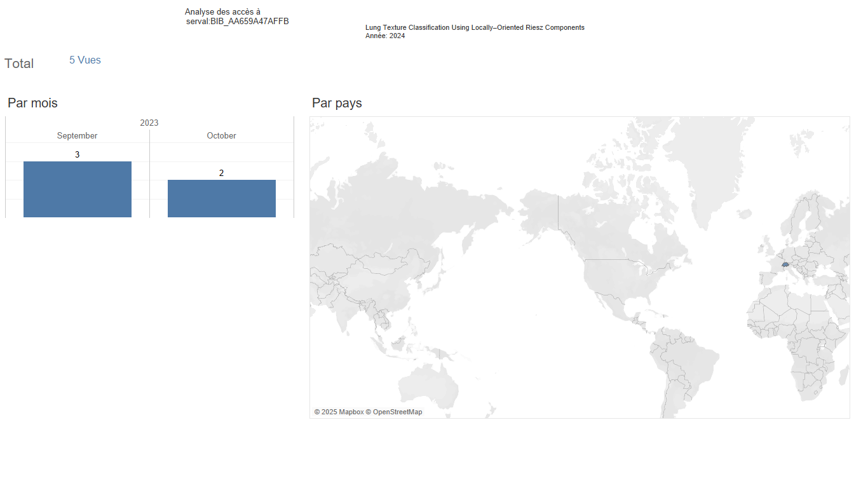Click the "Par mois" heading
The width and height of the screenshot is (868, 488).
tap(32, 103)
